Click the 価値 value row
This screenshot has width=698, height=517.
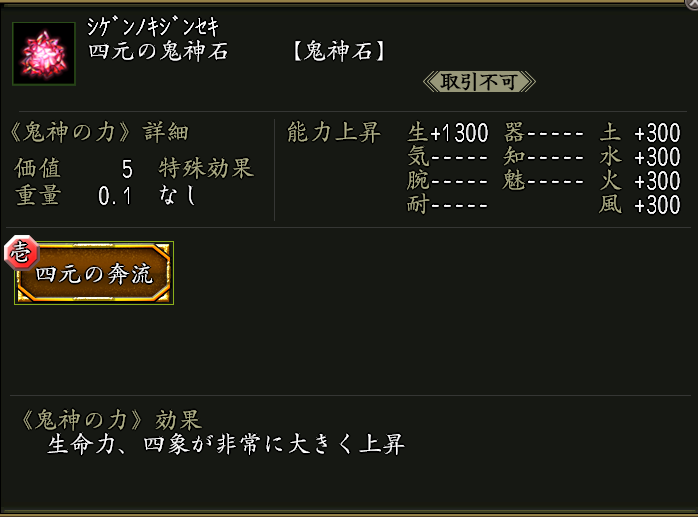coord(74,167)
